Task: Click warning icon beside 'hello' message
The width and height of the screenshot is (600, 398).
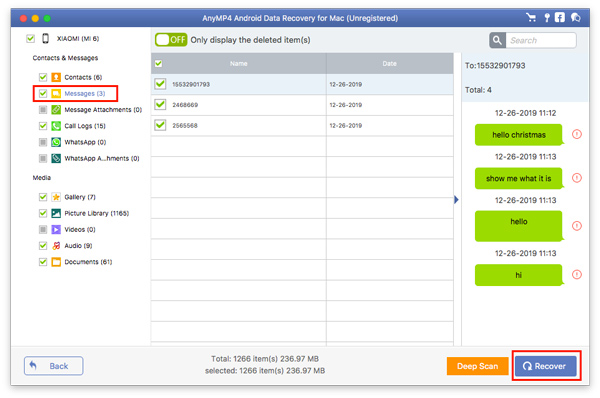Action: [x=577, y=226]
